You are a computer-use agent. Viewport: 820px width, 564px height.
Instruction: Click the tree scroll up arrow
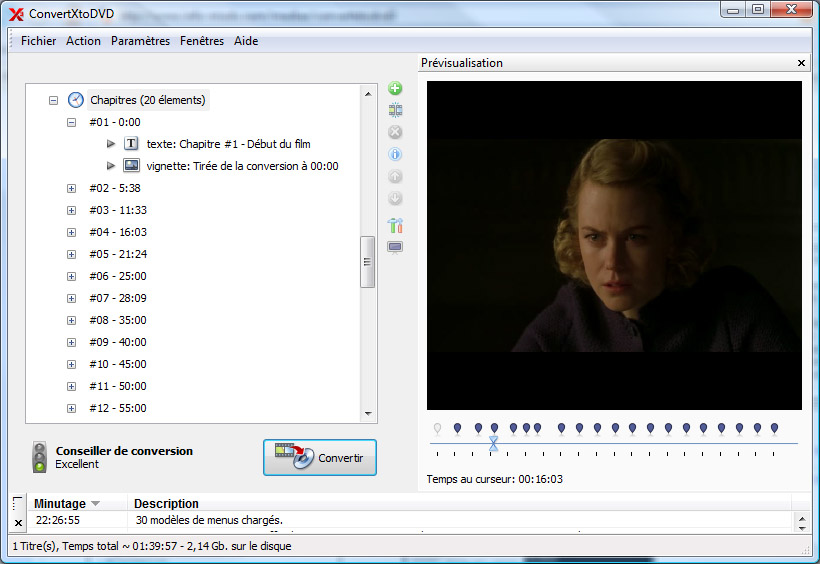(368, 94)
